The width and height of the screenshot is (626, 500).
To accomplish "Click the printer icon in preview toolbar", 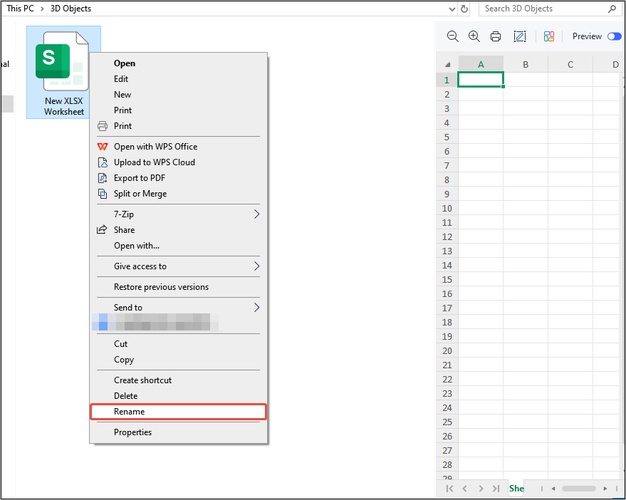I will (x=495, y=36).
